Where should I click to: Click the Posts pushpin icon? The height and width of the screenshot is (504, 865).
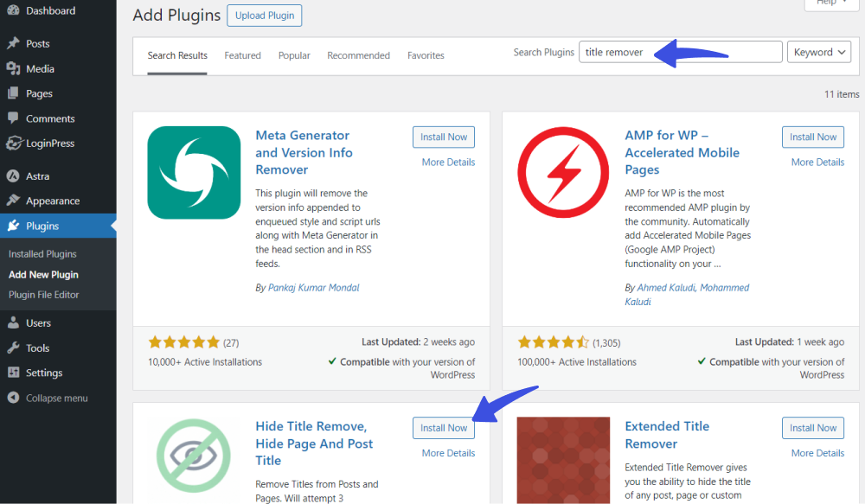pyautogui.click(x=13, y=43)
